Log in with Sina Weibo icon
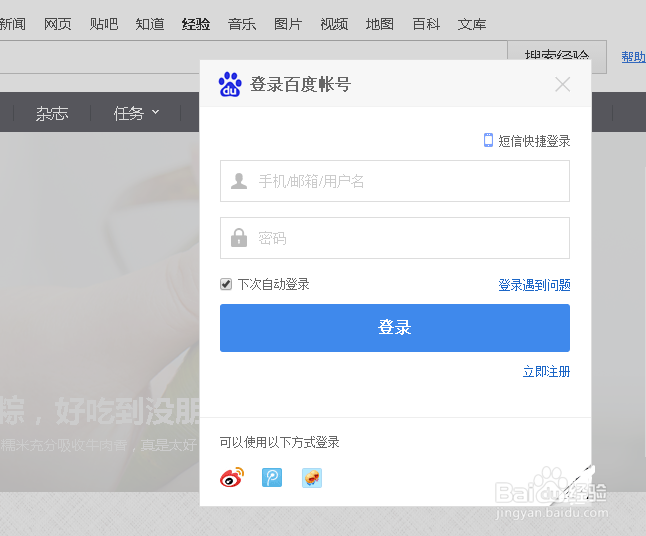The width and height of the screenshot is (646, 536). (232, 477)
